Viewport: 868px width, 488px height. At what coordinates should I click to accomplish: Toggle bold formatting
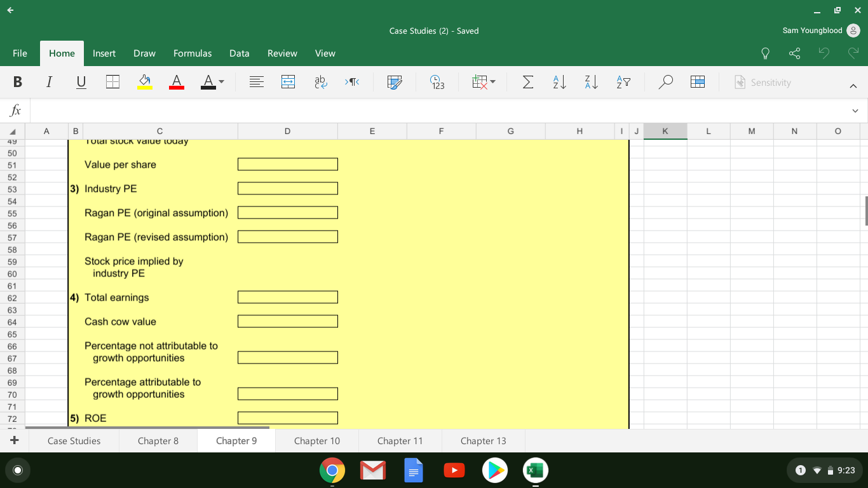[x=17, y=82]
